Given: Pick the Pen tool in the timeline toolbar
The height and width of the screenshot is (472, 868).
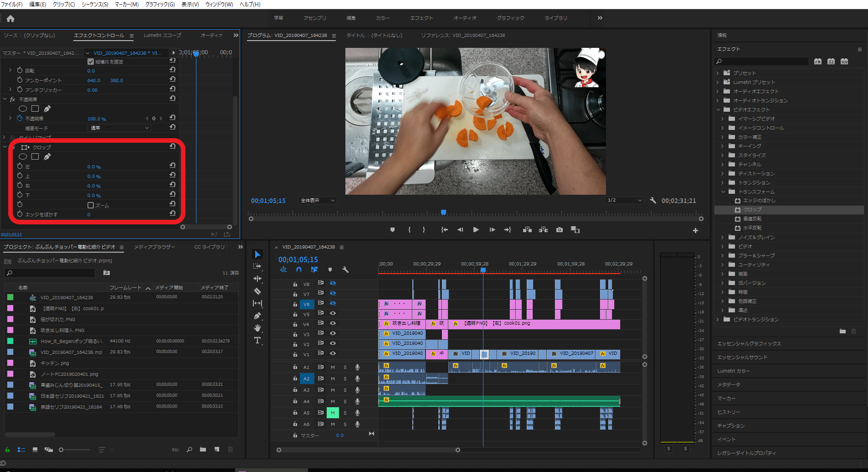Looking at the screenshot, I should 257,316.
